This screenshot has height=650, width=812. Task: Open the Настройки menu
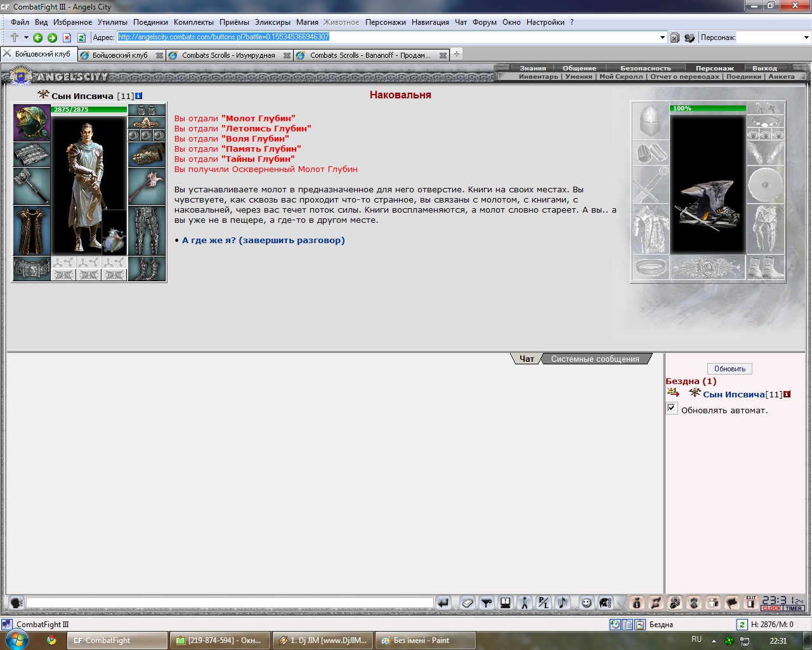point(546,22)
